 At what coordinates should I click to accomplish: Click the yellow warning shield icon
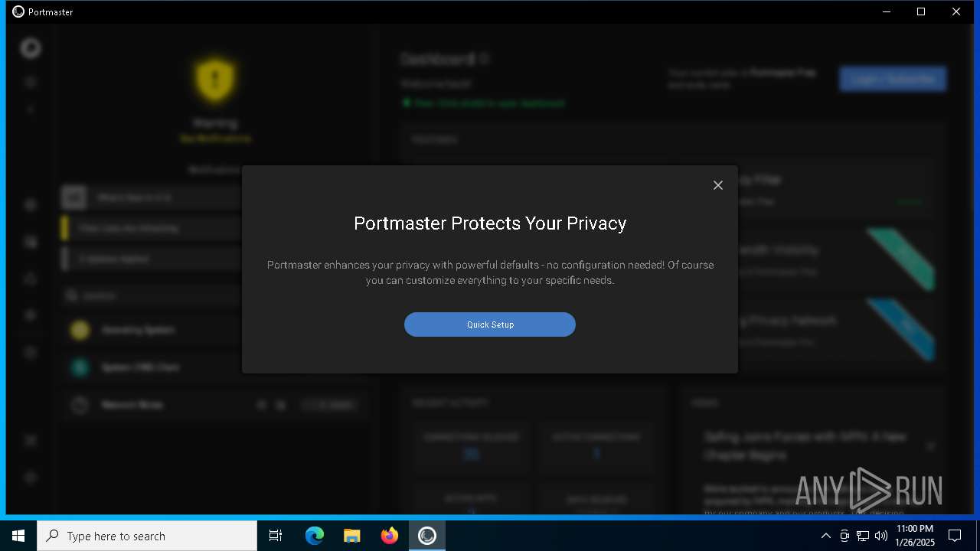(x=215, y=79)
